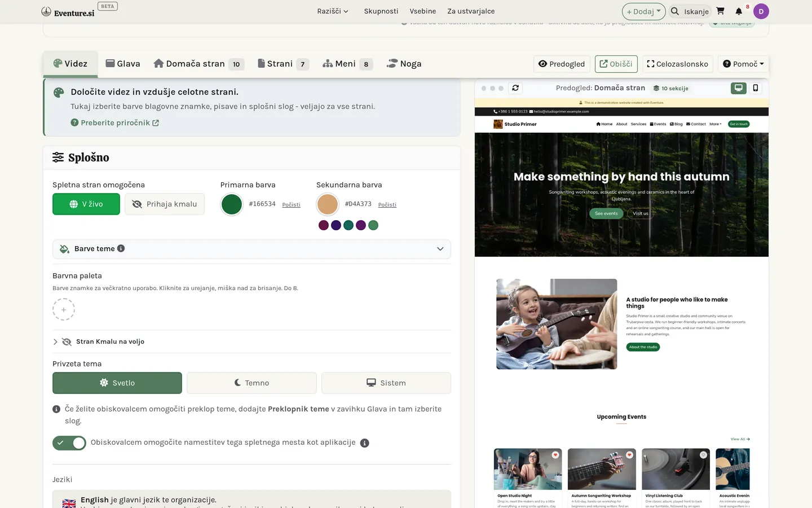Switch to the Videz tab
This screenshot has width=812, height=508.
click(x=70, y=64)
